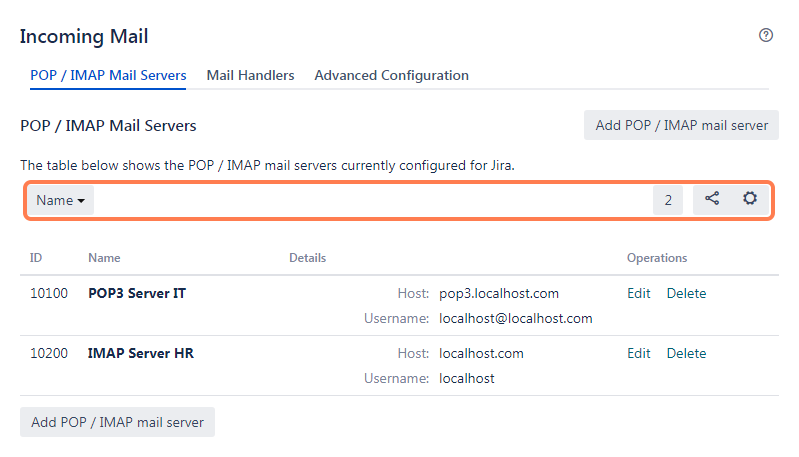Click the ID column header

tap(36, 258)
